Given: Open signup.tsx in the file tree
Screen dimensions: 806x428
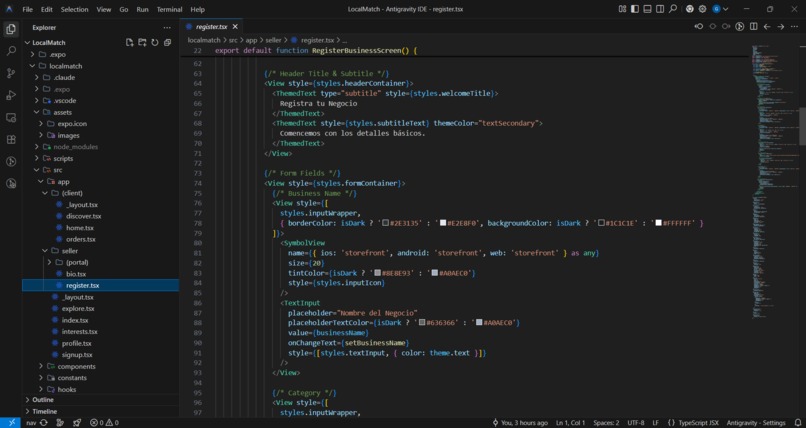Looking at the screenshot, I should (x=77, y=355).
